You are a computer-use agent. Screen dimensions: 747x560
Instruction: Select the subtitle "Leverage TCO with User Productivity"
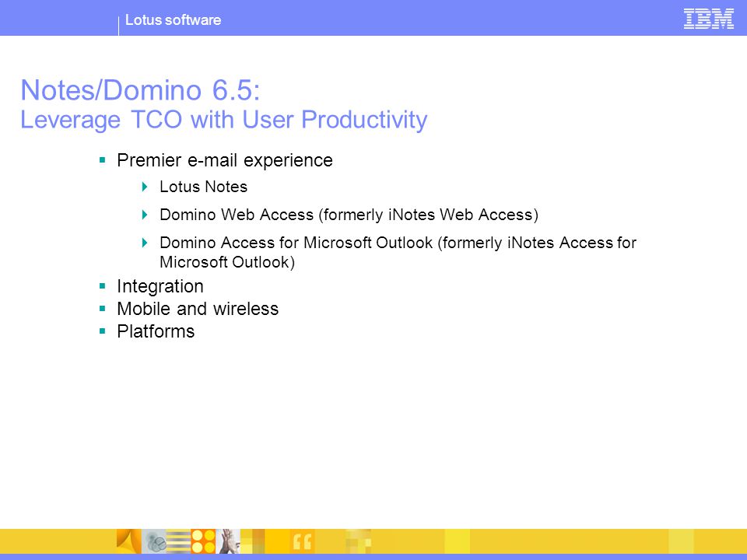[224, 120]
